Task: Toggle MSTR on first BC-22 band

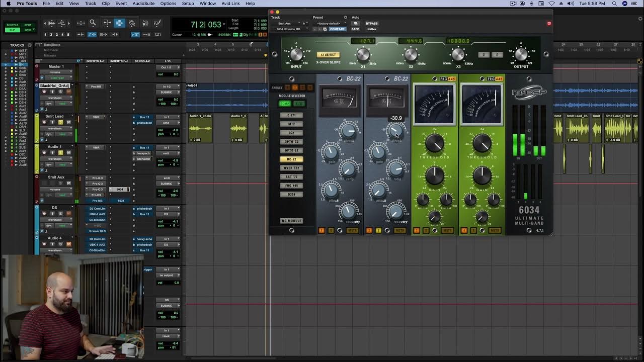Action: pos(352,230)
